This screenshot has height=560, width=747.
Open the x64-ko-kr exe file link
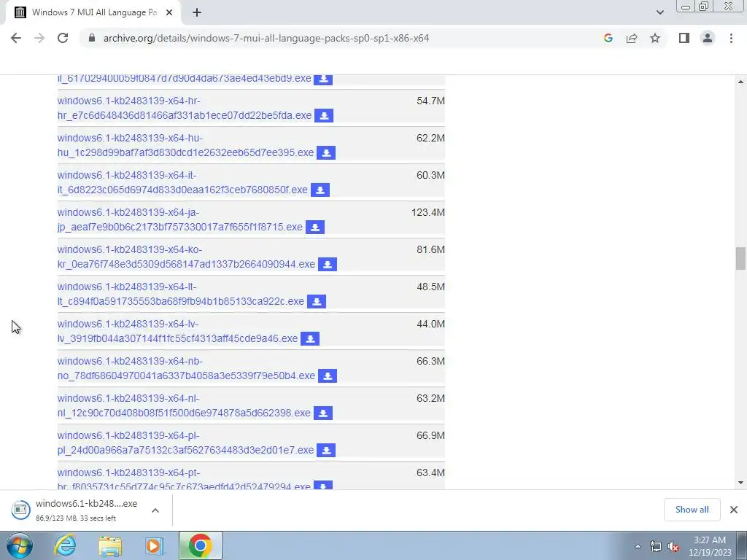186,257
